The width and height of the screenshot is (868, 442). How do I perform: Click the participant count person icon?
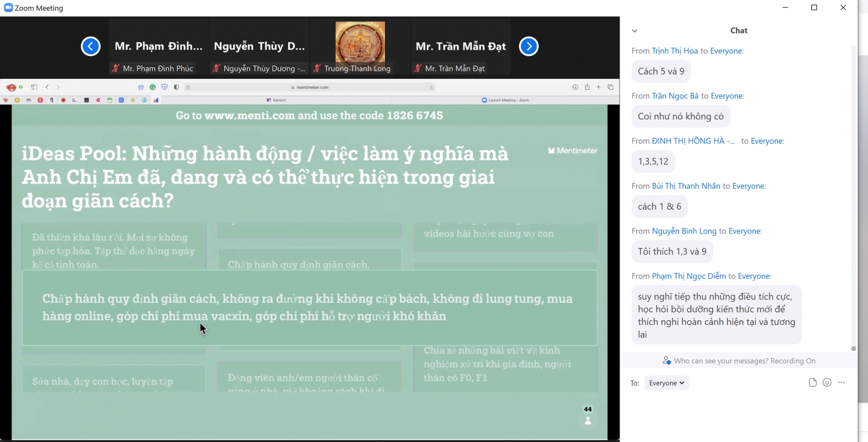[x=588, y=421]
